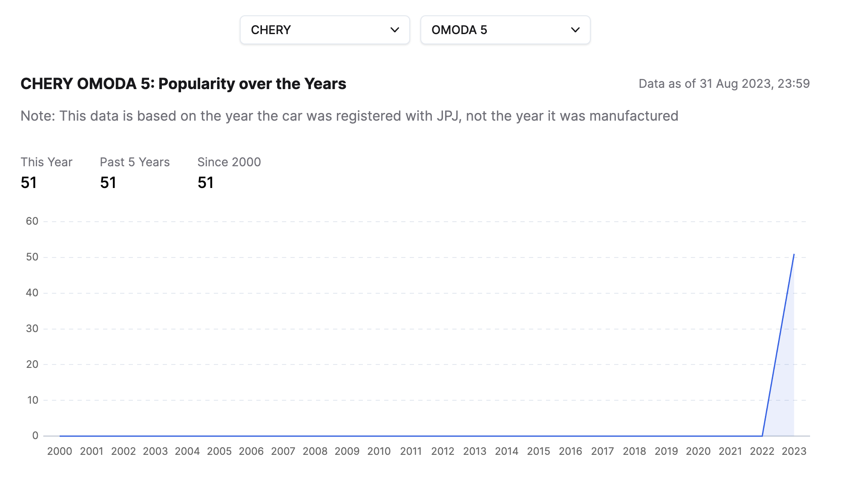Click the 60 label on the y-axis
This screenshot has width=868, height=480.
coord(32,221)
